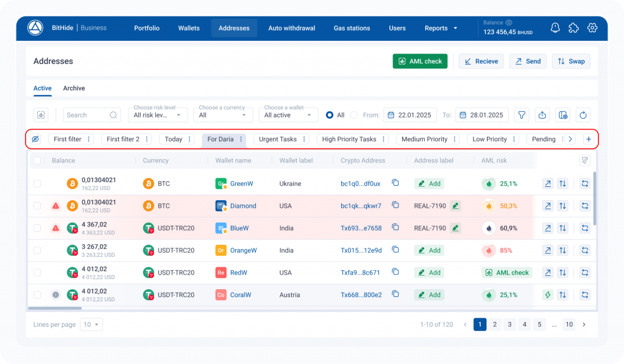Check the GreenW row checkbox
The image size is (624, 364).
(x=37, y=183)
